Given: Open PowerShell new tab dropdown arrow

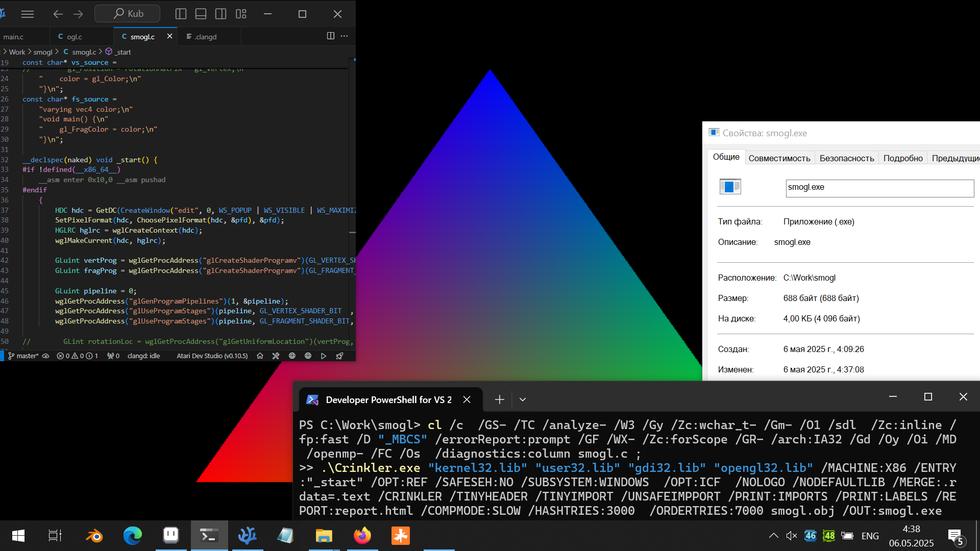Looking at the screenshot, I should tap(522, 399).
